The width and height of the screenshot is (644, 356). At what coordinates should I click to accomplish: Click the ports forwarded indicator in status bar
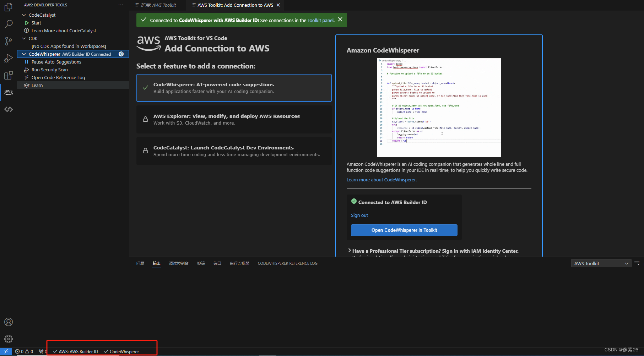pos(43,351)
